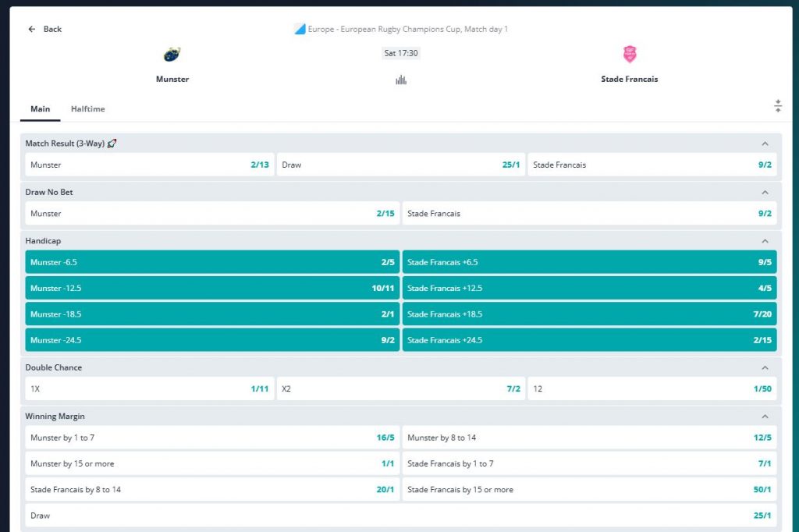
Task: Choose Munster by 8 to 14 margin
Action: coord(590,438)
